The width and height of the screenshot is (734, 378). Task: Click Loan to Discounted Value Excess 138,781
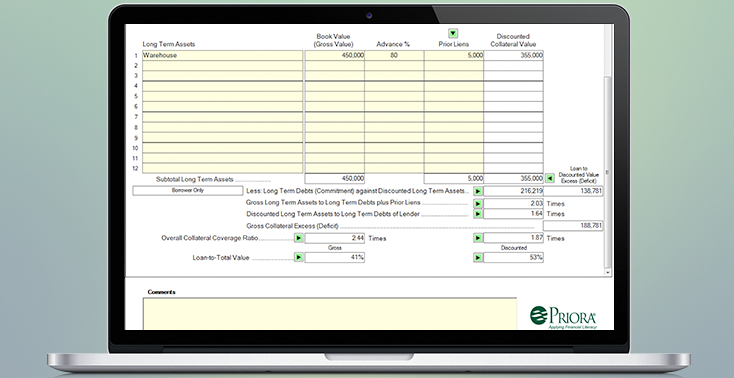point(573,191)
